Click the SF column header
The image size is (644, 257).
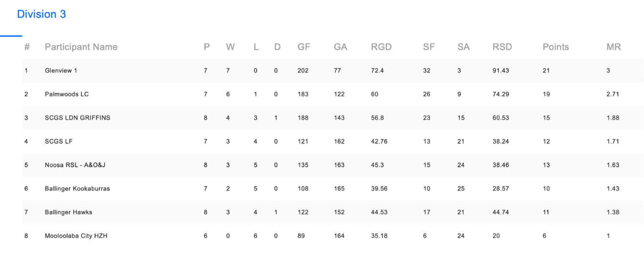click(x=429, y=47)
